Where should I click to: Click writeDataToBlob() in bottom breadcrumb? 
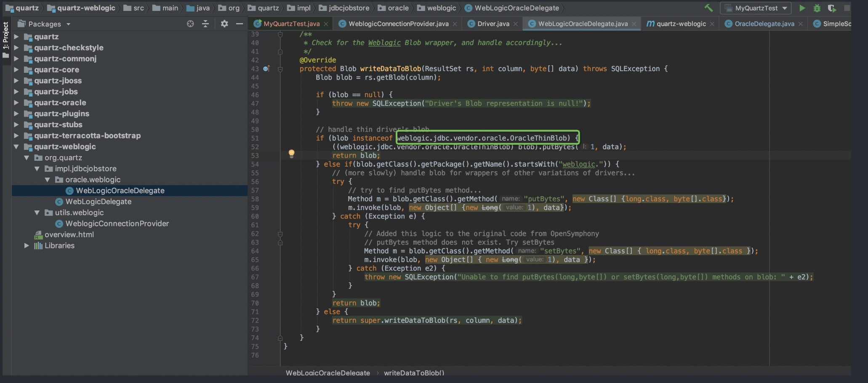click(x=414, y=373)
